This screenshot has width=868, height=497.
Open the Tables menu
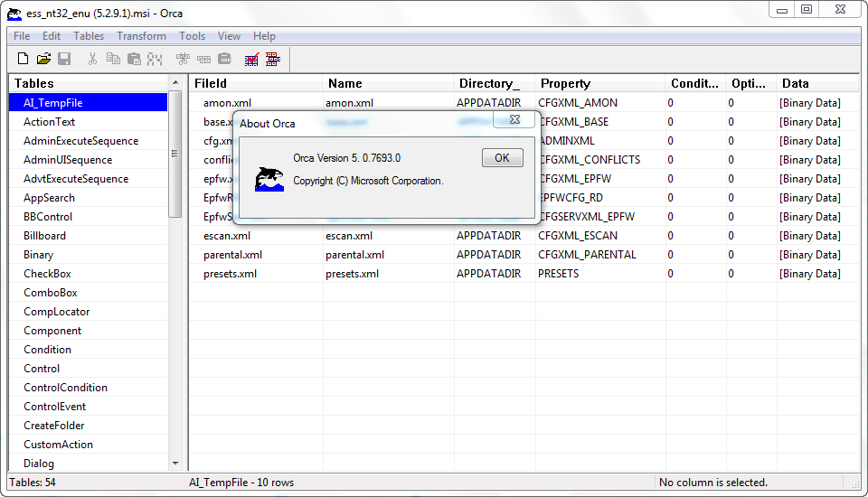pos(89,36)
